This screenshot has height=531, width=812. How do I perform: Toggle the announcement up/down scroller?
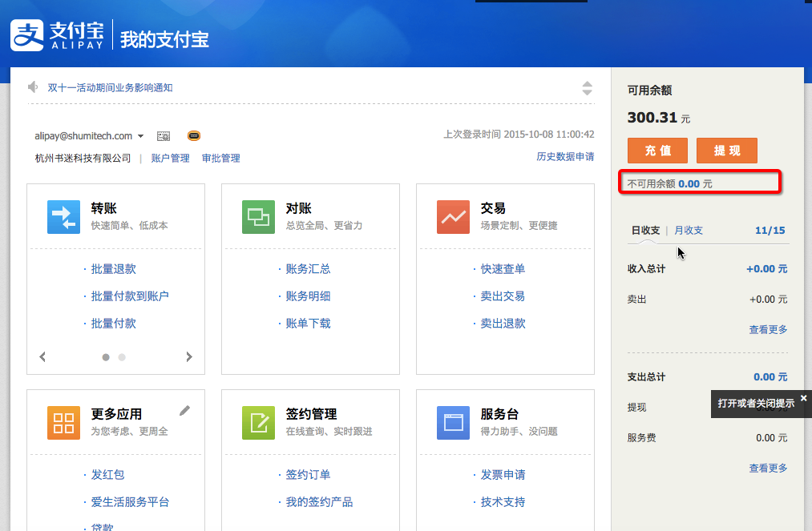[x=587, y=88]
